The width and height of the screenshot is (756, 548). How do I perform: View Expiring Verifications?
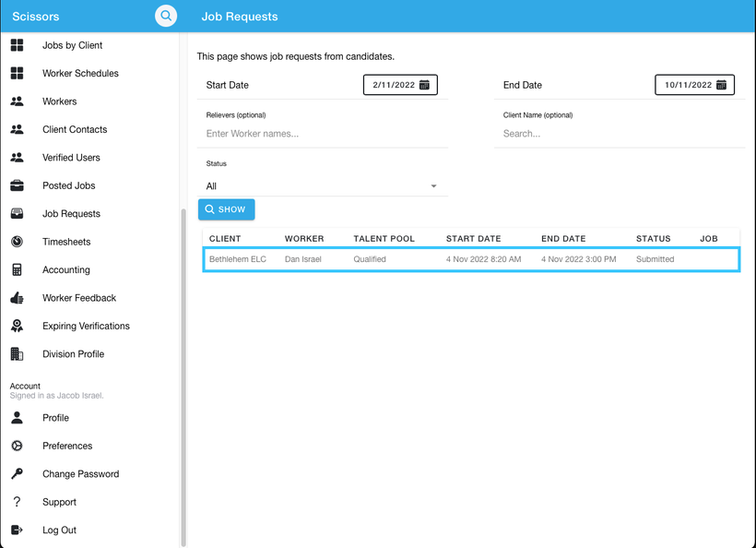click(86, 326)
